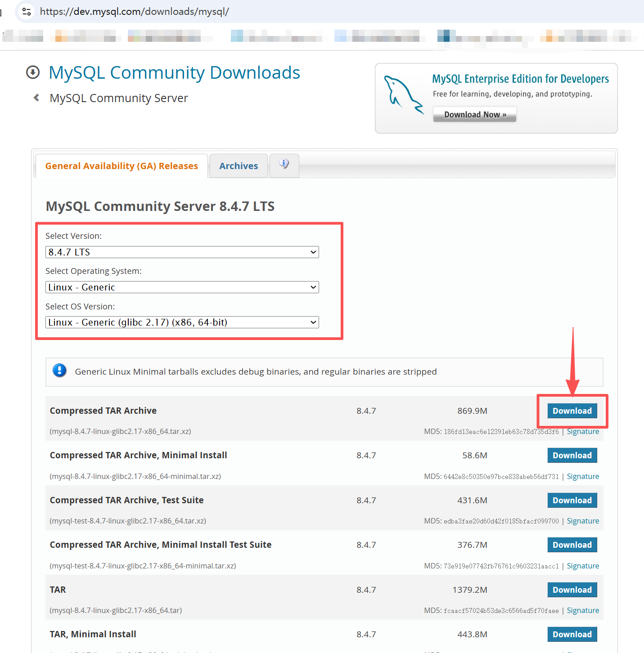Click the 869.9M file size value
Screen dimensions: 644x653
(x=472, y=411)
